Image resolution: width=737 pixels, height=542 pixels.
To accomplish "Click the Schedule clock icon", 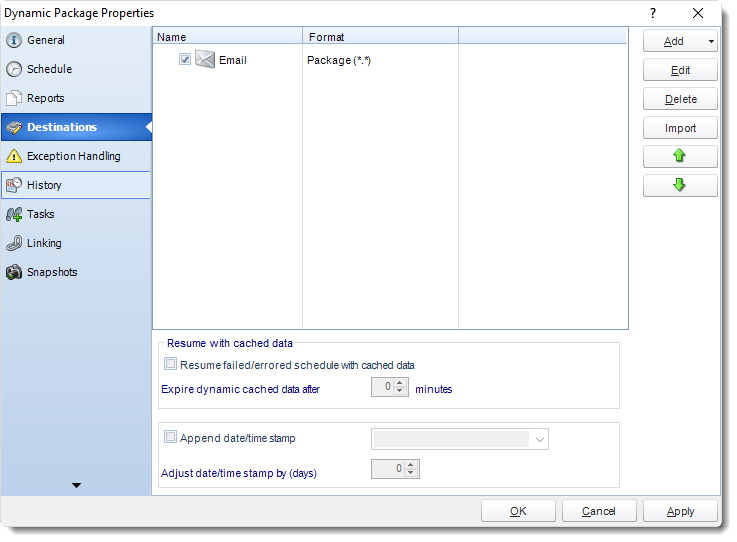I will [14, 69].
